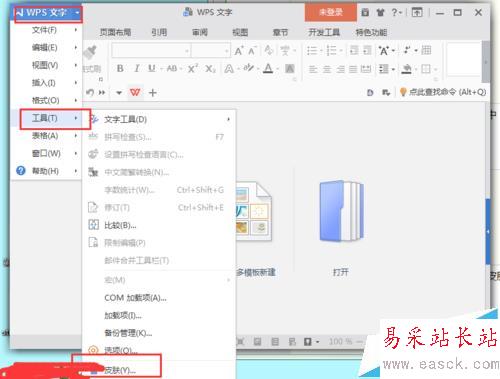Click the borders icon
The width and height of the screenshot is (500, 379).
coord(426,69)
